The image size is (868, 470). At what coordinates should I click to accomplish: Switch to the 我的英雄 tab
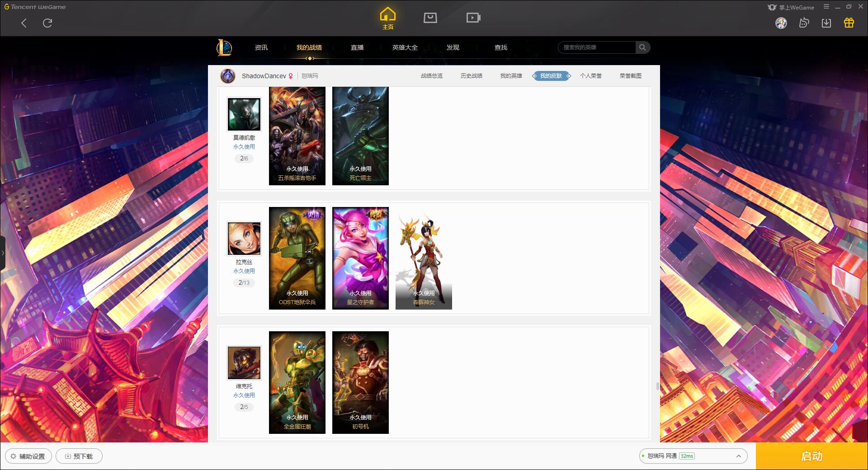point(511,76)
